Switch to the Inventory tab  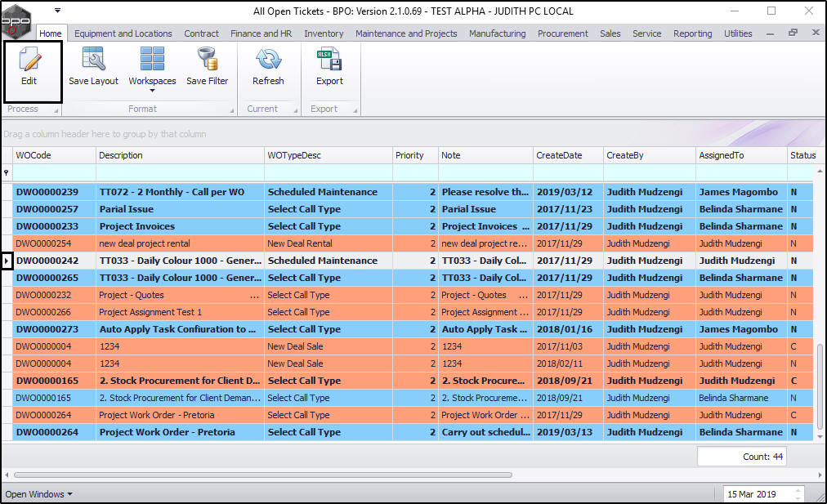[x=324, y=33]
